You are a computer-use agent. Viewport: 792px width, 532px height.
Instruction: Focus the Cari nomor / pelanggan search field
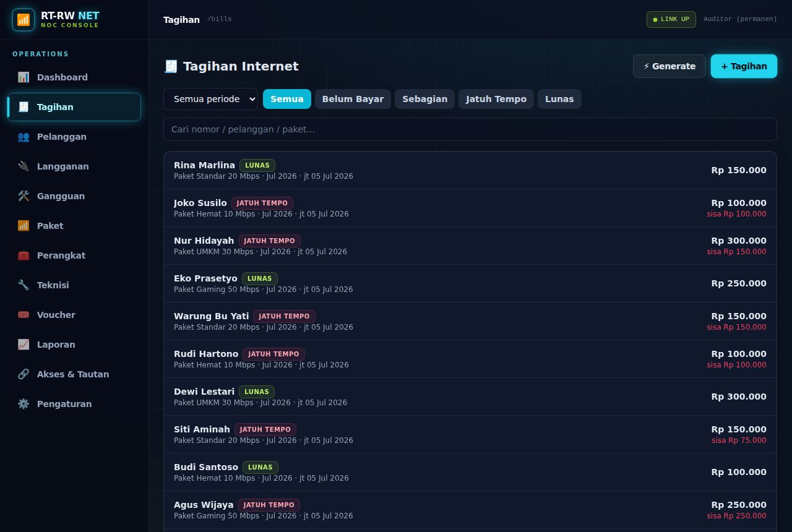click(470, 129)
